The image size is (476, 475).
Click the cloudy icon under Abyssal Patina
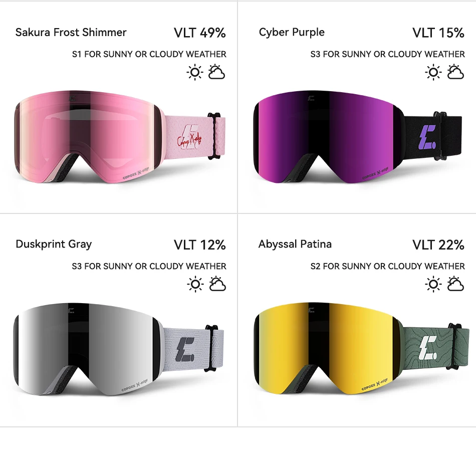tap(455, 284)
